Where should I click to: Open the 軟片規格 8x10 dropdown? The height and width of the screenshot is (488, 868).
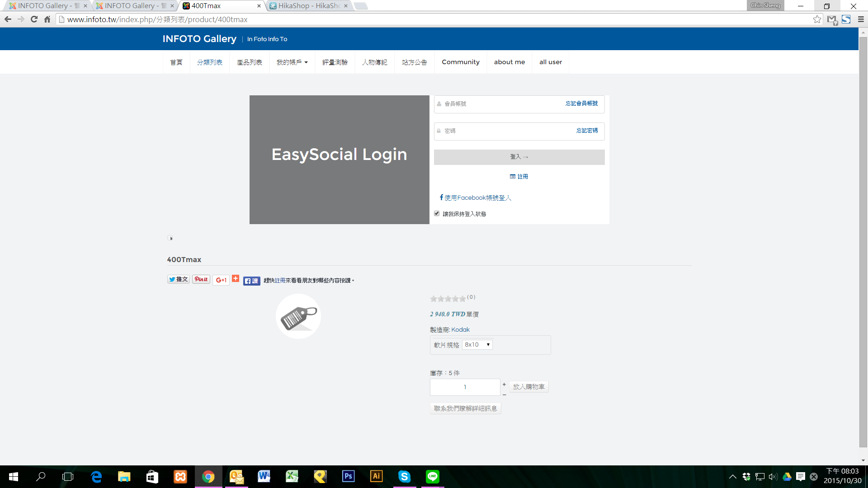477,345
